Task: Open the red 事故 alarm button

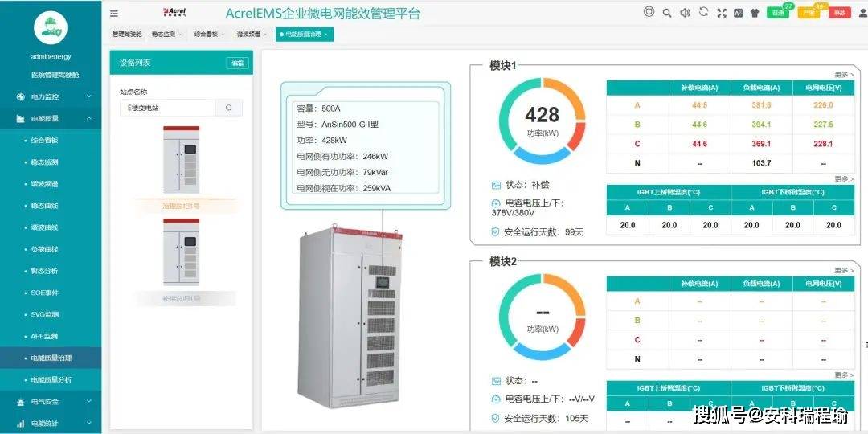Action: (x=839, y=13)
